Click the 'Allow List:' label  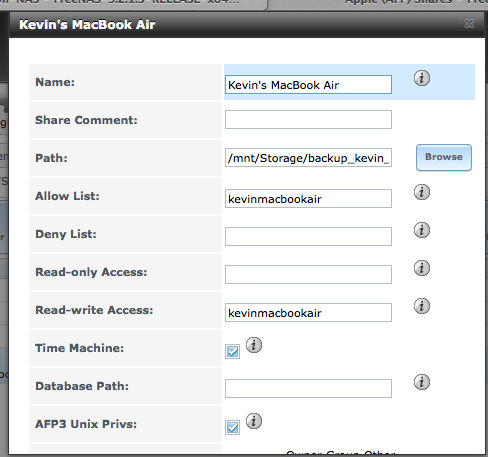(67, 196)
